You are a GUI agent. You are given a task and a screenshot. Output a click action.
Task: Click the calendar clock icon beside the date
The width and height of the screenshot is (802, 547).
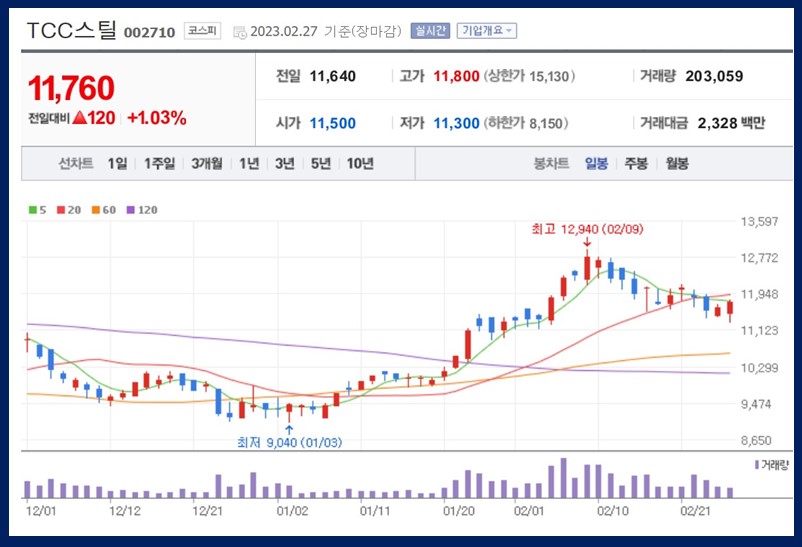[239, 32]
